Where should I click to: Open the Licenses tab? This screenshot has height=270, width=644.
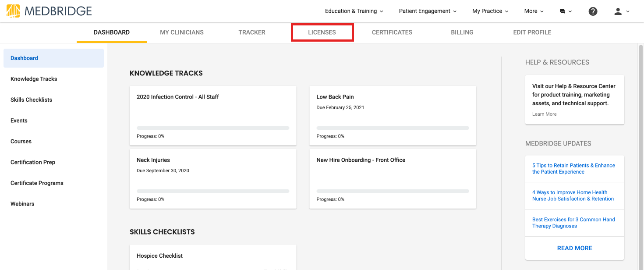coord(322,32)
